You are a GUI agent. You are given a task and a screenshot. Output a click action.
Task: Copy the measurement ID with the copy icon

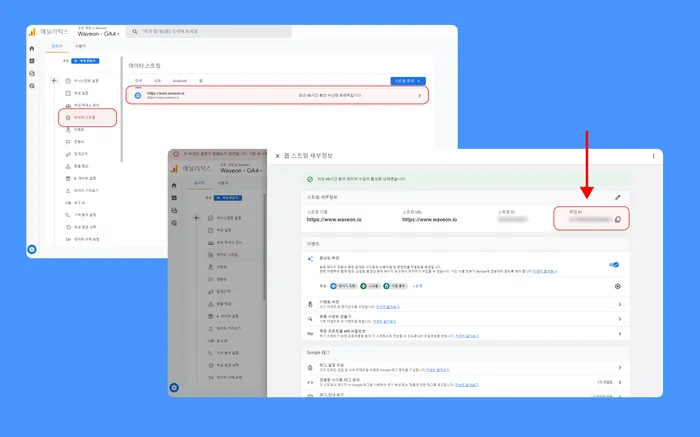point(618,219)
